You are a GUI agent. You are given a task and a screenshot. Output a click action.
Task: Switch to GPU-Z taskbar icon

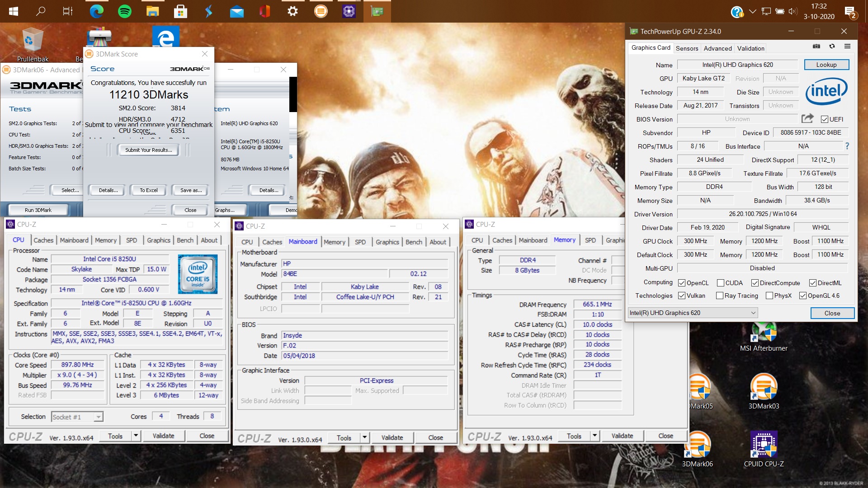tap(377, 11)
